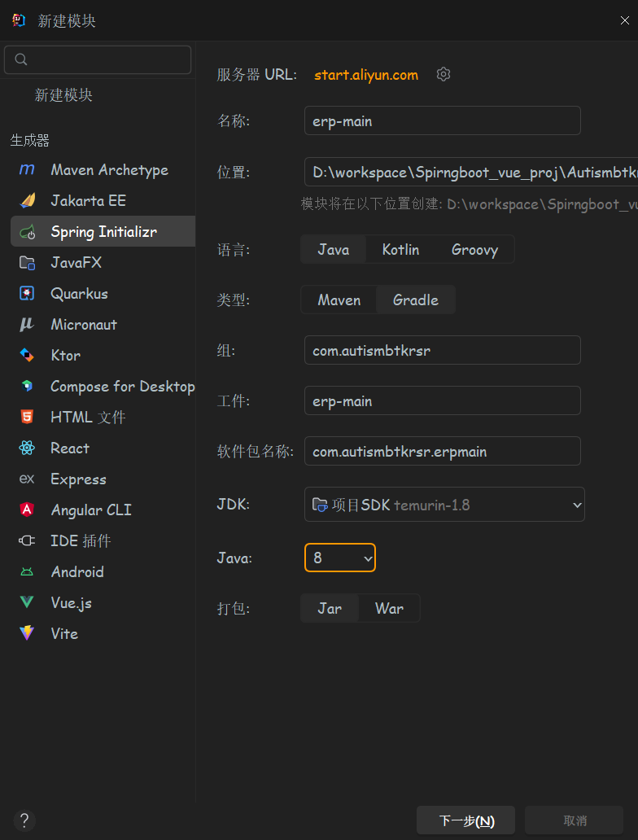This screenshot has width=638, height=840.
Task: Open help via question mark icon
Action: (x=24, y=820)
